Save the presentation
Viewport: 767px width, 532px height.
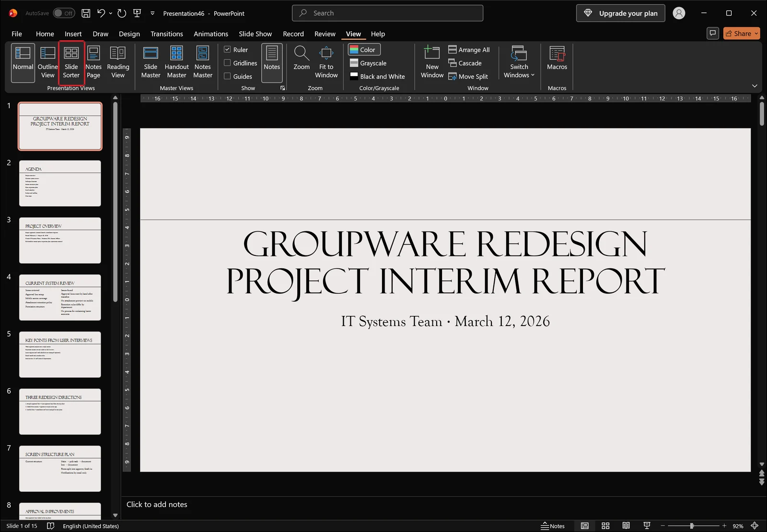pyautogui.click(x=86, y=13)
